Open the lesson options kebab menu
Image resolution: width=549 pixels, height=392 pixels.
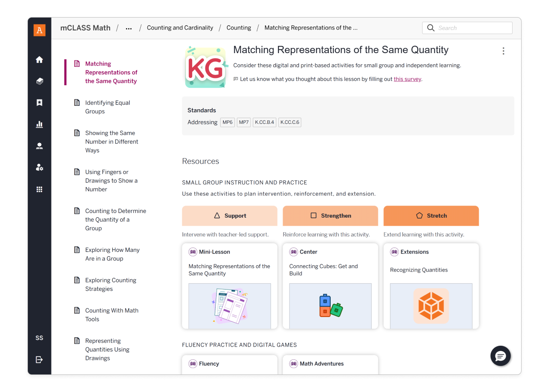503,51
